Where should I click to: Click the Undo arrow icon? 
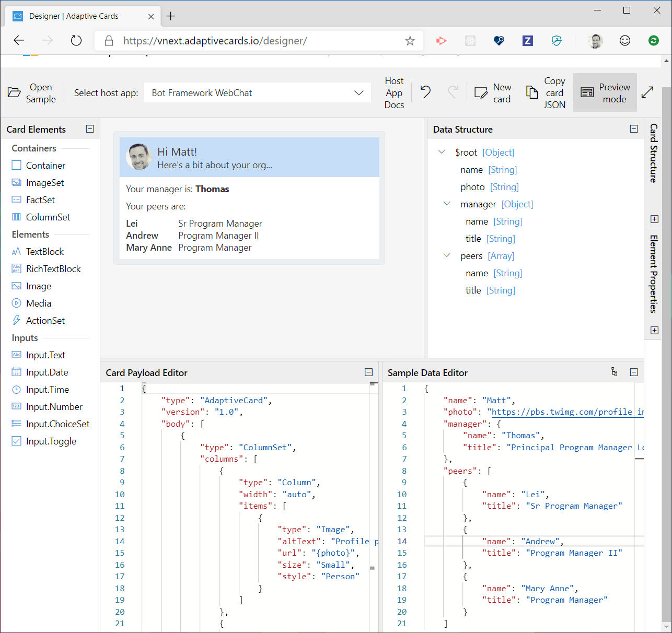click(x=425, y=92)
